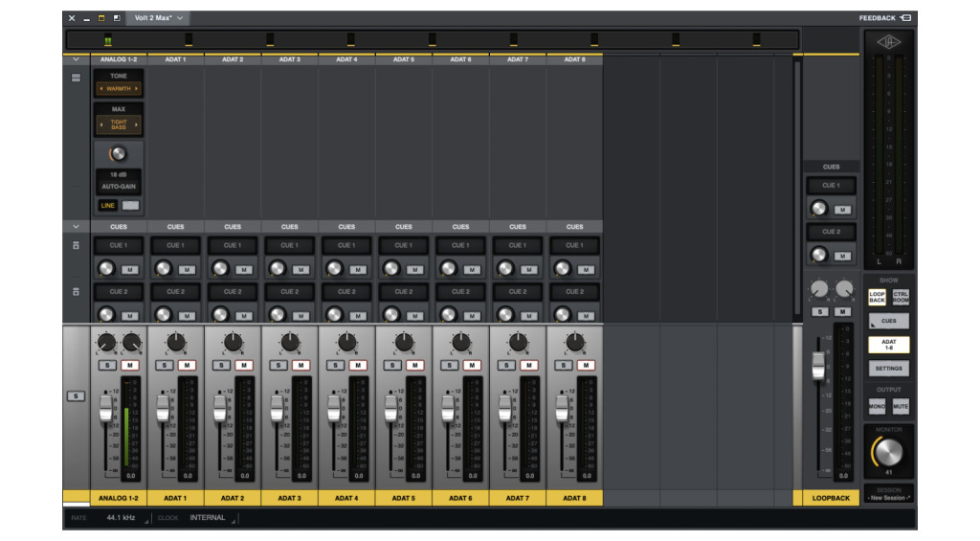The image size is (980, 541).
Task: Click the ADAT 3 CUE 1 send knob
Action: coord(278,269)
